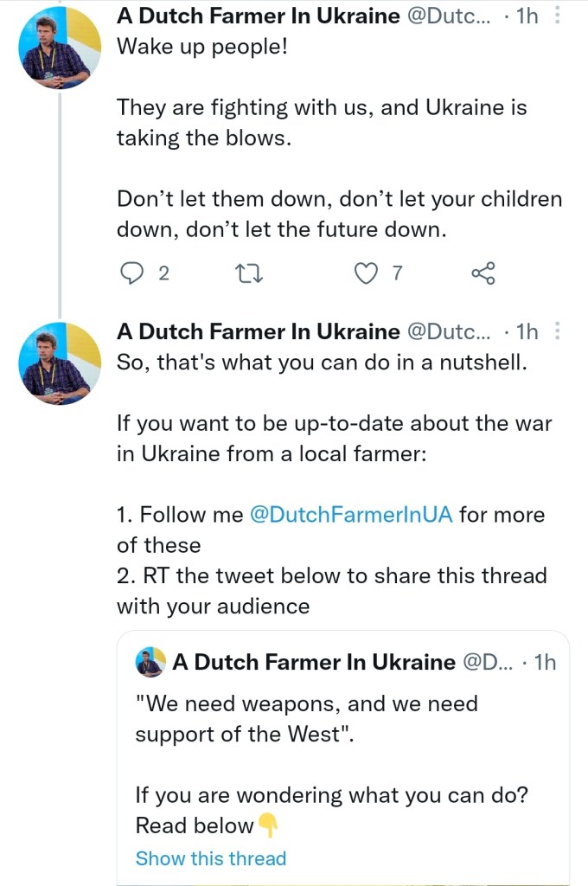Click @DutchFarmerInUA mention link
Viewport: 588px width, 886px height.
coord(351,515)
